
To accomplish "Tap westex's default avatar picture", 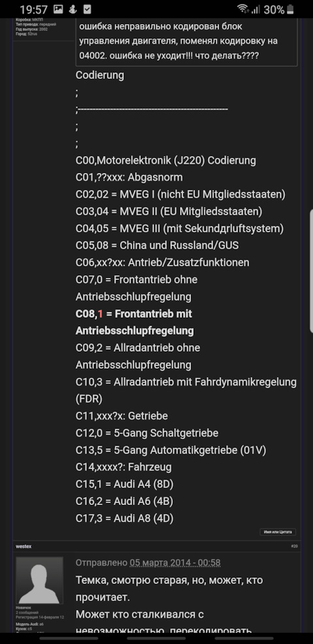I will click(x=39, y=580).
